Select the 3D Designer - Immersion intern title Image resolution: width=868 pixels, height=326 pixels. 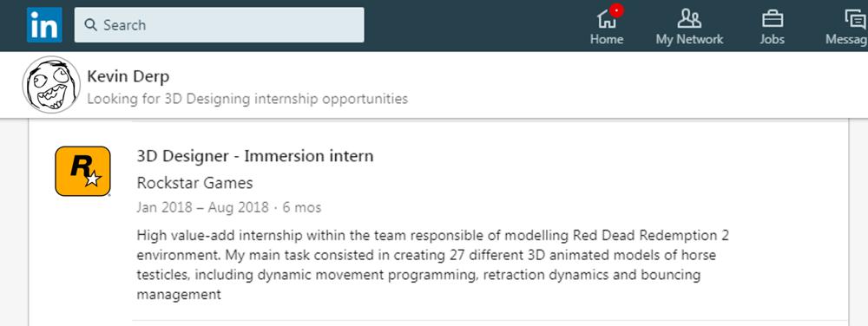pos(255,156)
